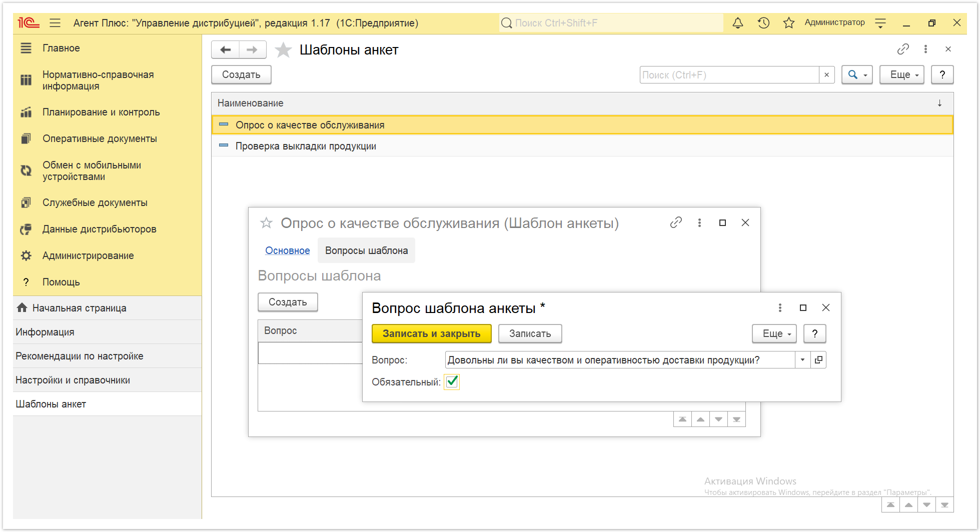Open the main hamburger menu icon

click(55, 23)
